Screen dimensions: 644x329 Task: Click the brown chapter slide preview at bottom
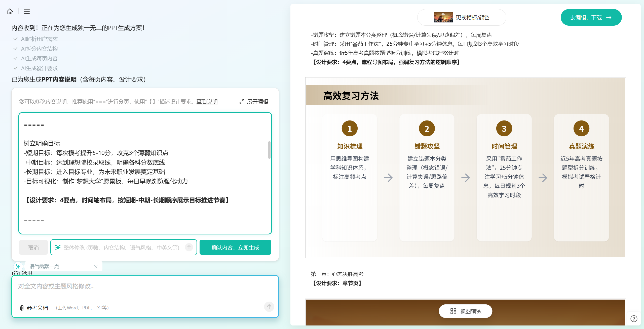[466, 312]
